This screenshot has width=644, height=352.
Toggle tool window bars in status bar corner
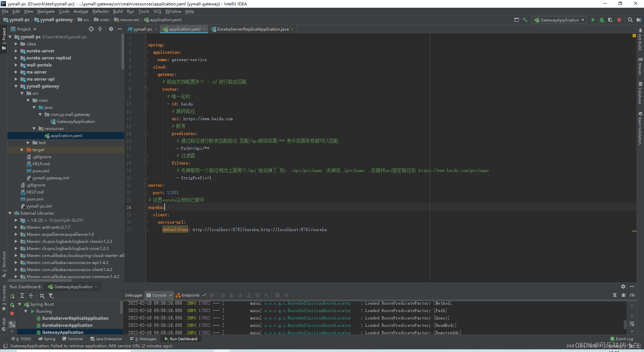click(x=5, y=346)
